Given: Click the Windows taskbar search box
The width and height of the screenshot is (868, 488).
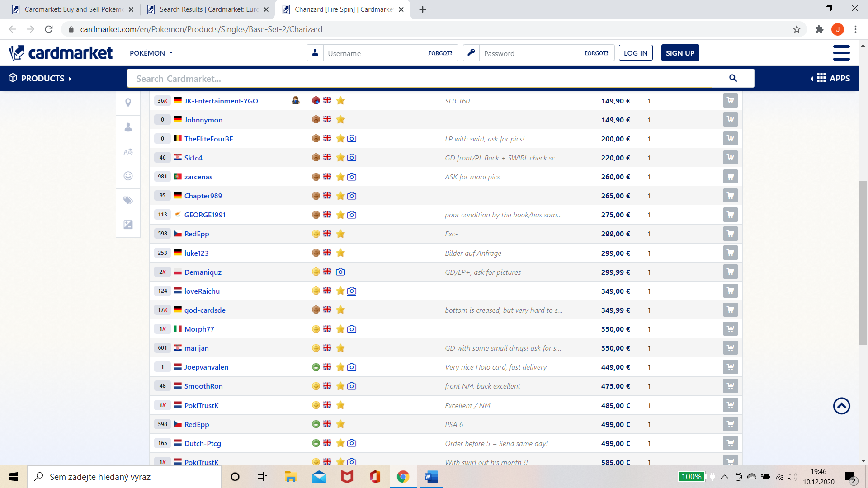Looking at the screenshot, I should pyautogui.click(x=124, y=477).
